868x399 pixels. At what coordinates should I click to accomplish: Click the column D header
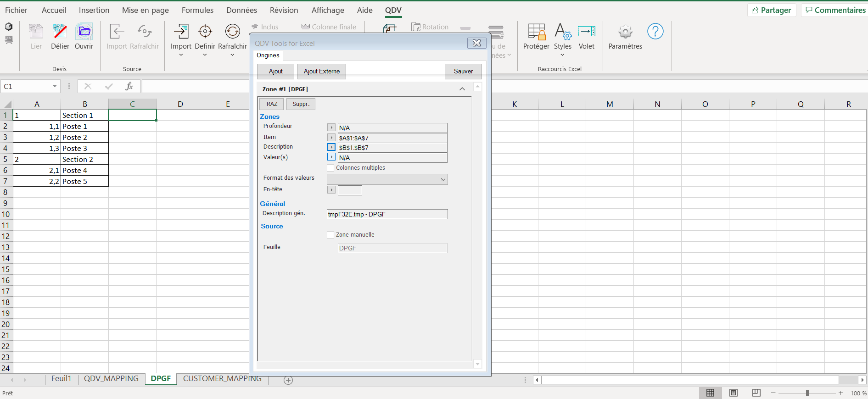tap(180, 104)
